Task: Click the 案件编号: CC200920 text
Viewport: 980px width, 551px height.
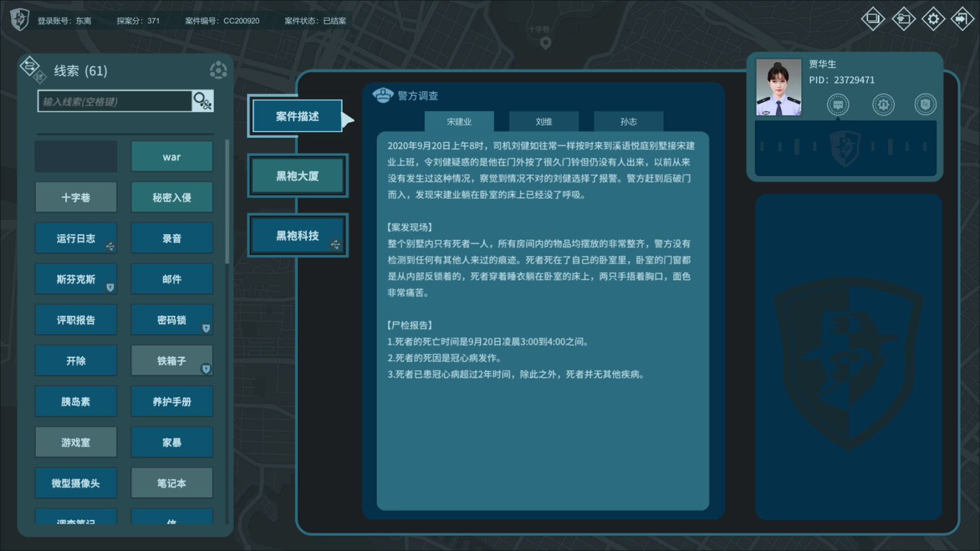Action: [x=222, y=21]
